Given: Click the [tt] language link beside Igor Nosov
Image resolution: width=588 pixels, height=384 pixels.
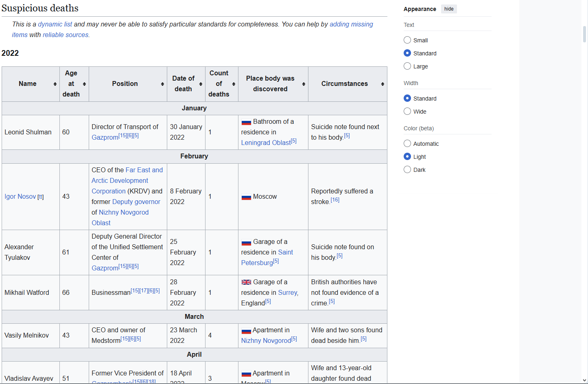Looking at the screenshot, I should [41, 197].
